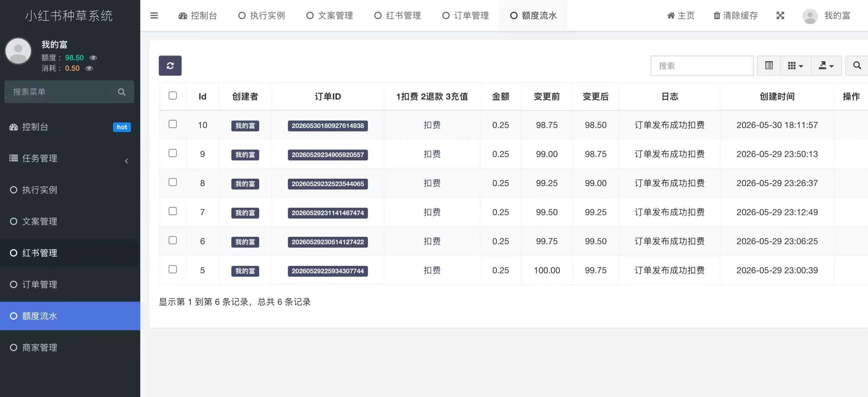Check the select-all checkbox in table header
Viewport: 868px width, 397px height.
coord(173,96)
